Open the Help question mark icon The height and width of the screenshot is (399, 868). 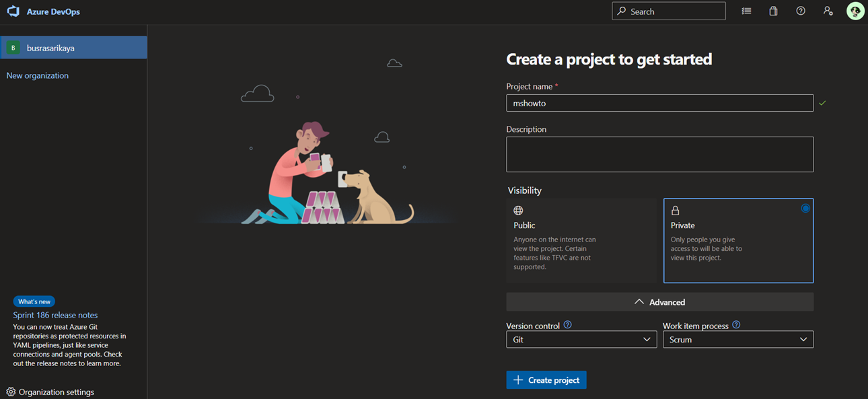(x=801, y=11)
